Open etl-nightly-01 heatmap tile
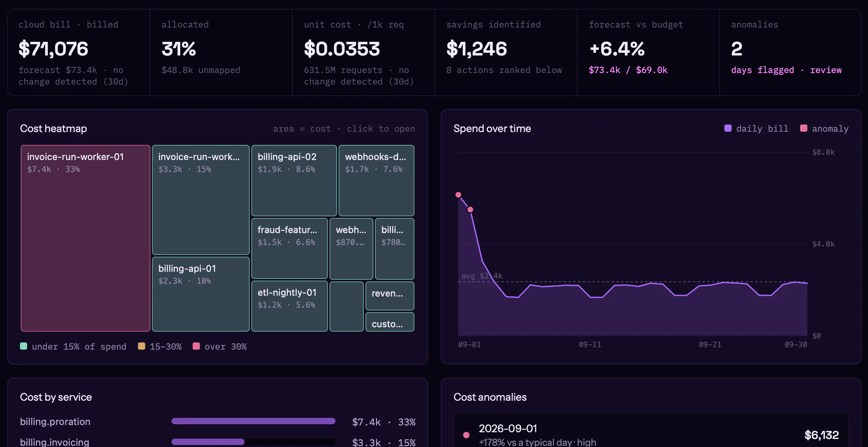Viewport: 868px width, 447px height. [x=290, y=306]
